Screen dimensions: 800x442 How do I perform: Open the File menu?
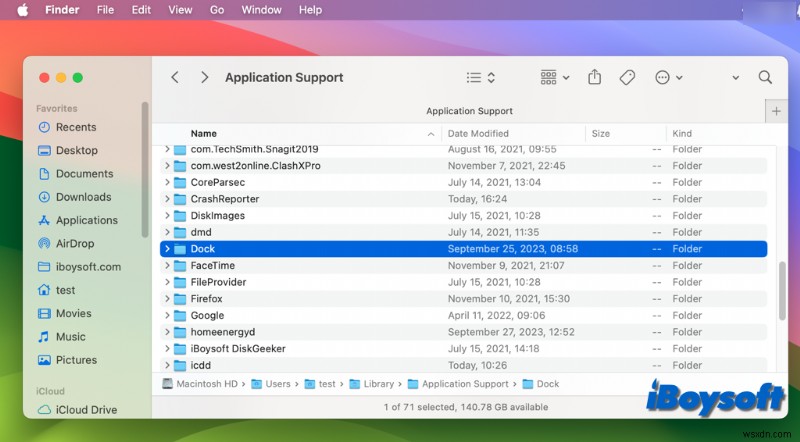[x=106, y=10]
